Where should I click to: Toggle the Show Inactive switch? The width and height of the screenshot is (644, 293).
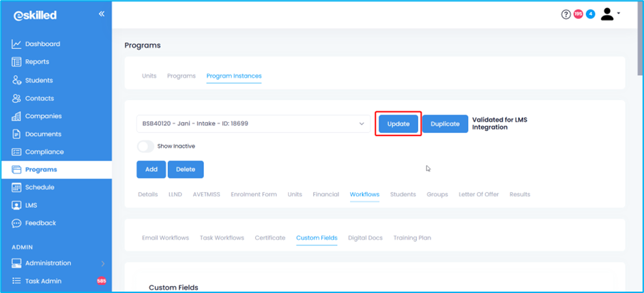[x=145, y=146]
